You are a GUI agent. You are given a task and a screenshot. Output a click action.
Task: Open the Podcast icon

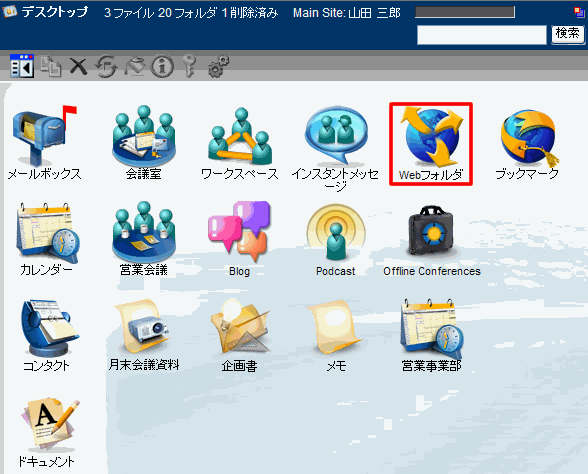pos(336,232)
